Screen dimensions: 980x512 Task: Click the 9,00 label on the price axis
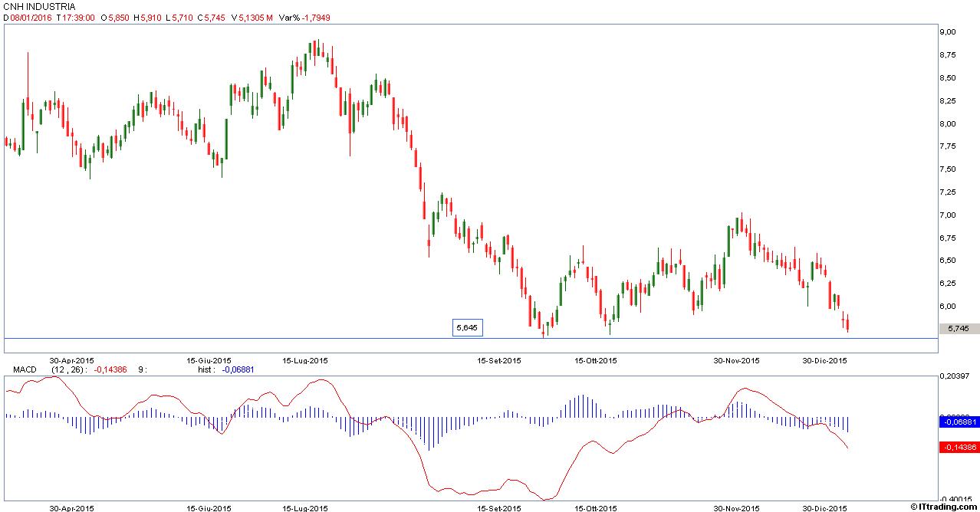pos(947,32)
